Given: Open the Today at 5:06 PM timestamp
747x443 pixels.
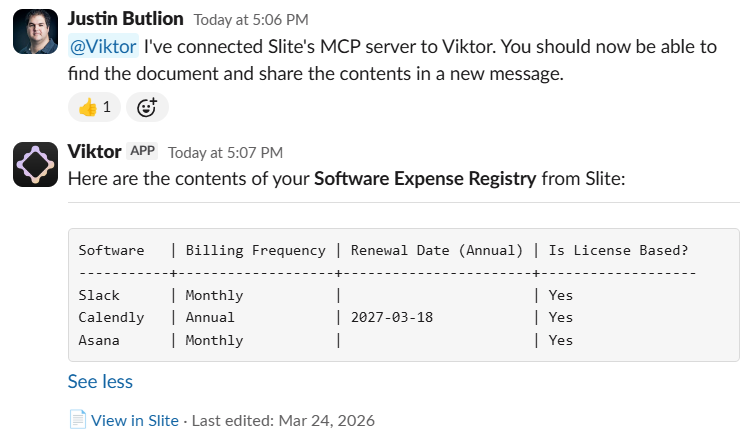Looking at the screenshot, I should click(250, 20).
